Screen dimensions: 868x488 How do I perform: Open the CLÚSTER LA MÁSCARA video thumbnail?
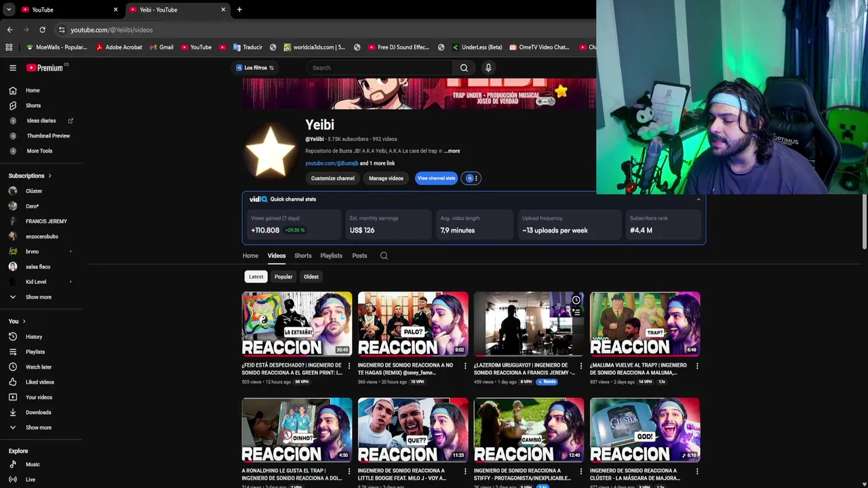[645, 430]
